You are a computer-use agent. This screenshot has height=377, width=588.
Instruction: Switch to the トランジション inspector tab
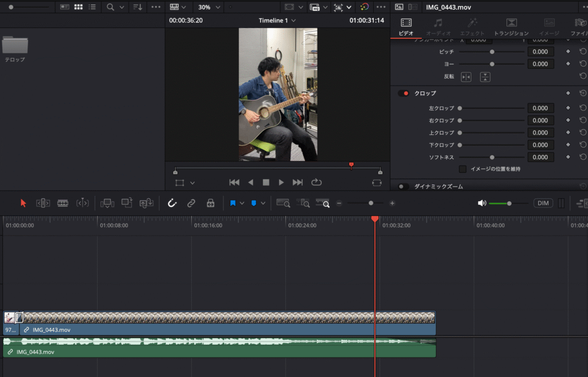pos(510,26)
